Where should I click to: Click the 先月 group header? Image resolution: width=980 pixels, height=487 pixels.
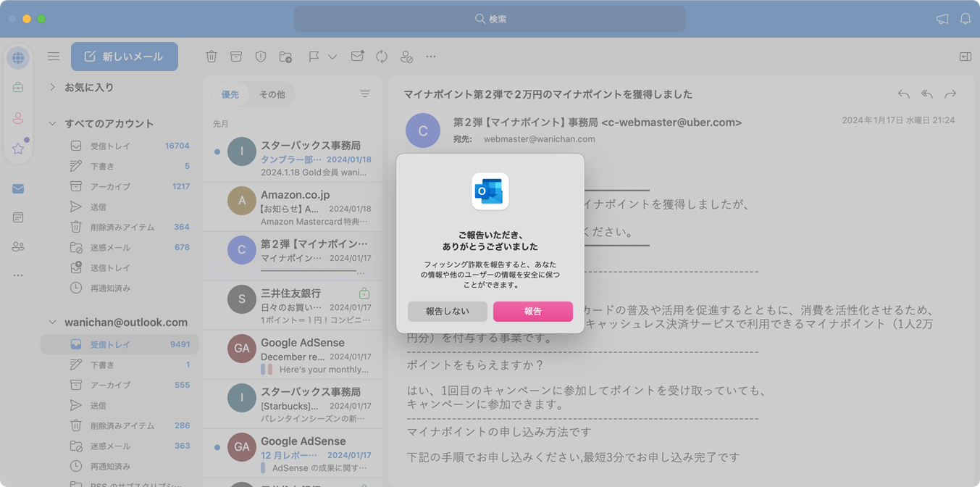point(221,124)
